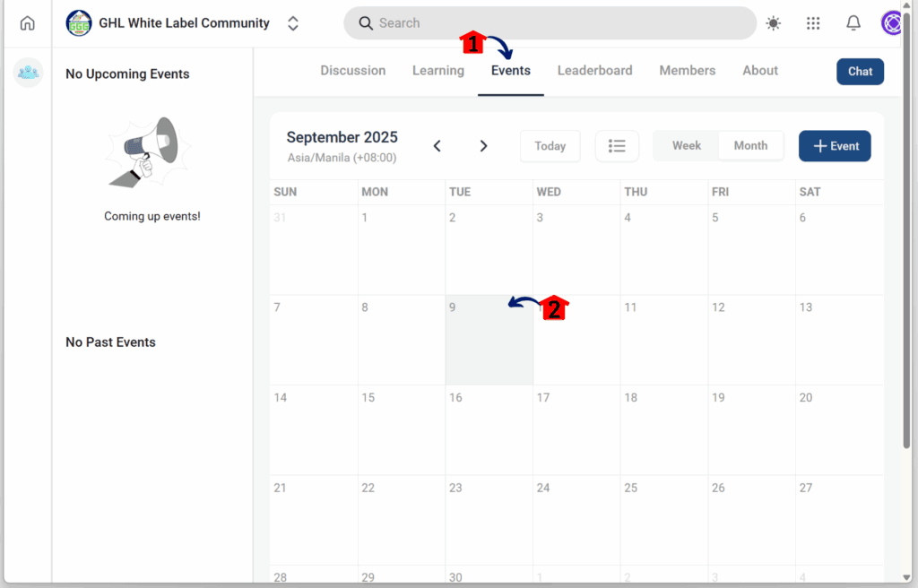The image size is (918, 588).
Task: Click the No Upcoming Events heading
Action: 127,73
